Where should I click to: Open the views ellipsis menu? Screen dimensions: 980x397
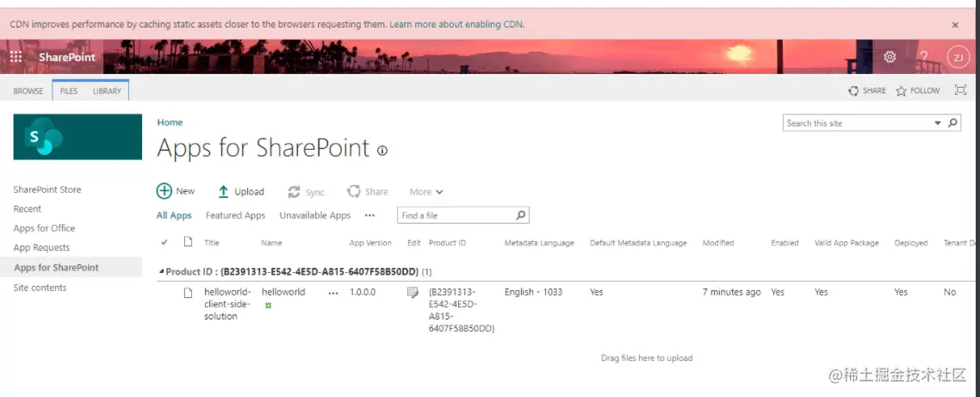click(369, 215)
